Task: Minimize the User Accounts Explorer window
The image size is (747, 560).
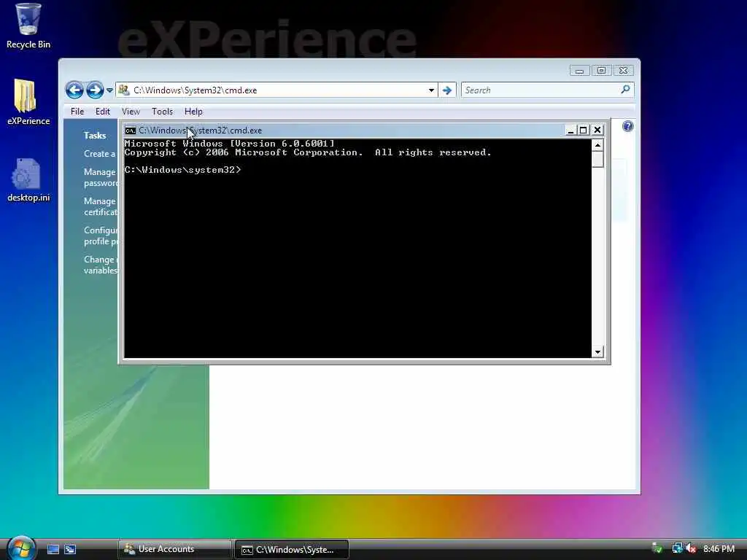Action: tap(579, 71)
